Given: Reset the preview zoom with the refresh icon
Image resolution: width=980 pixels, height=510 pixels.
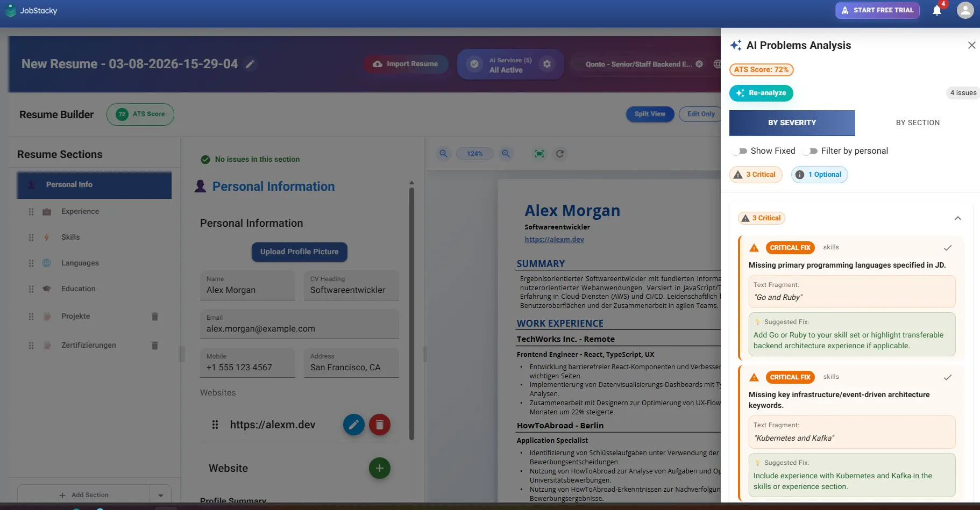Looking at the screenshot, I should coord(560,154).
